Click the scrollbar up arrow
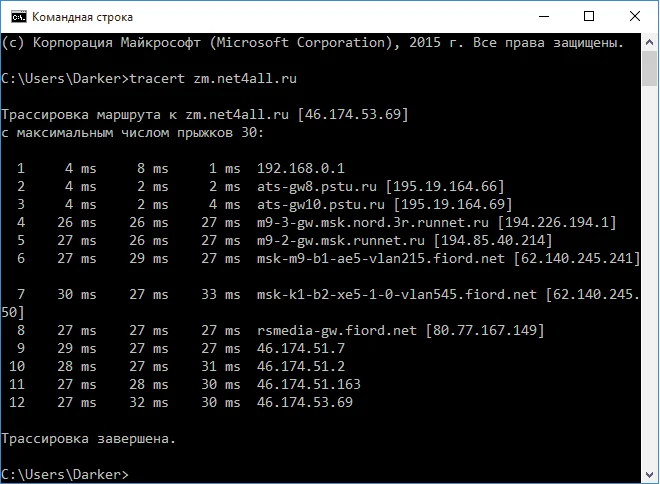The height and width of the screenshot is (484, 660). 649,42
